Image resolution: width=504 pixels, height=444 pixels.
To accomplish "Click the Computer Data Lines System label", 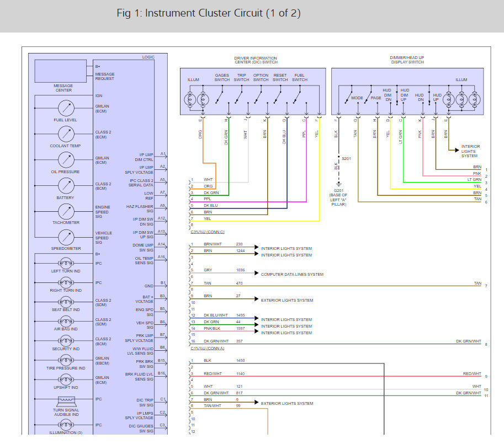I will (x=292, y=274).
